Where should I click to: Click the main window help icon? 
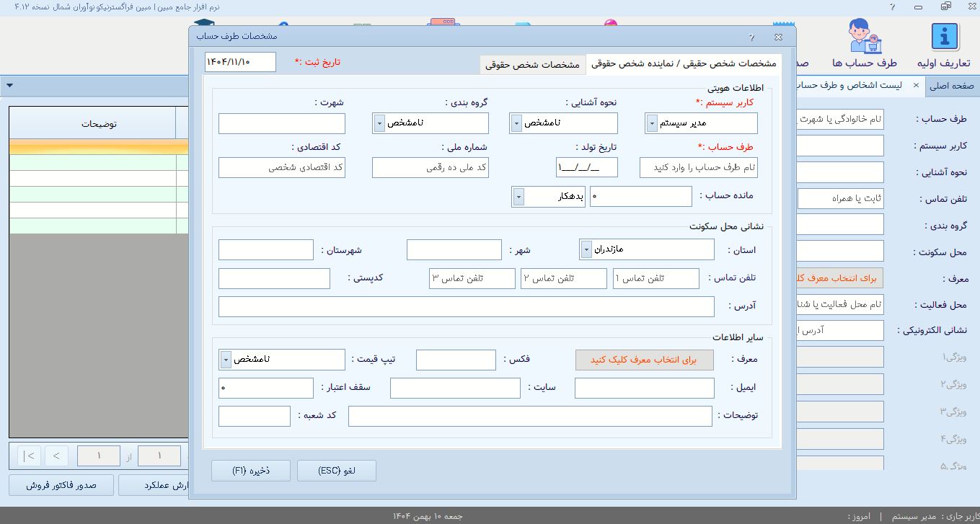click(893, 7)
